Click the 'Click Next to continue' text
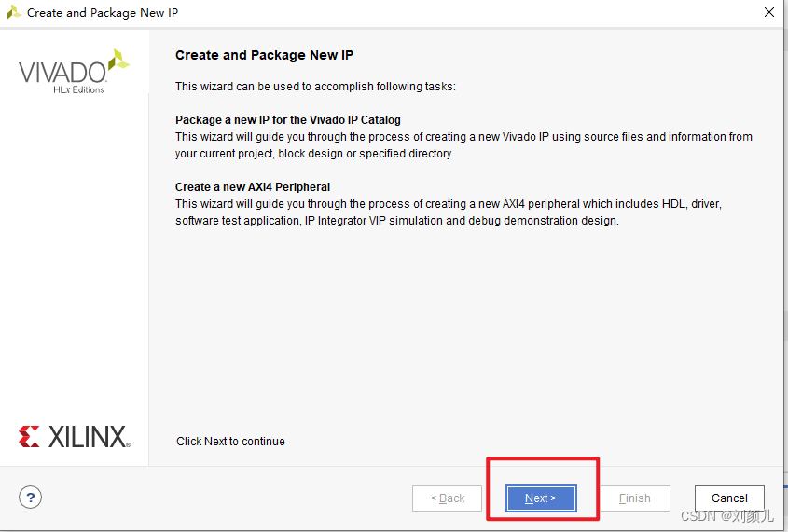Viewport: 788px width, 532px height. [230, 441]
